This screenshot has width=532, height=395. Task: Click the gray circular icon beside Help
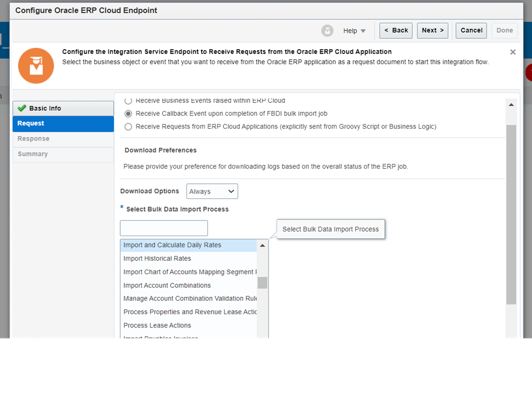[327, 31]
